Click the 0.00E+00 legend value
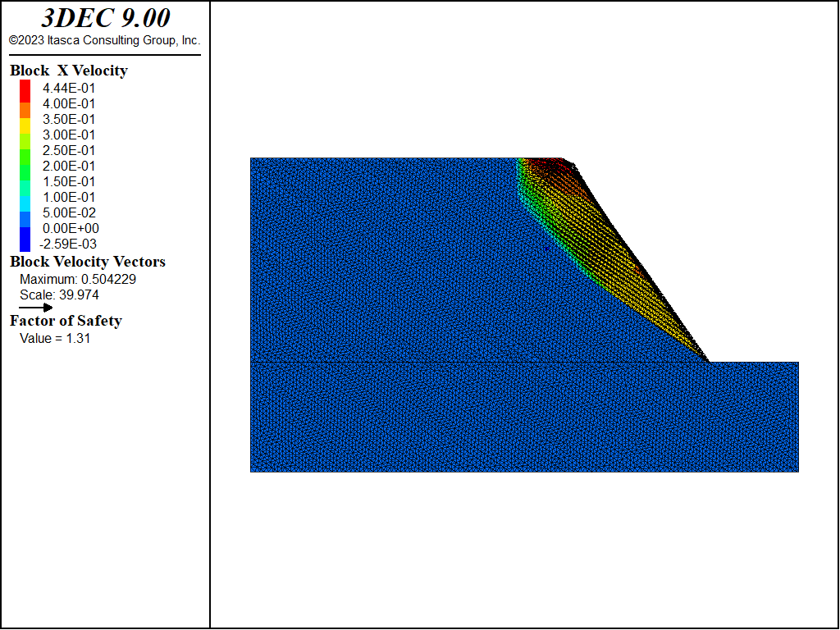Screen dimensions: 840x630 pyautogui.click(x=69, y=228)
